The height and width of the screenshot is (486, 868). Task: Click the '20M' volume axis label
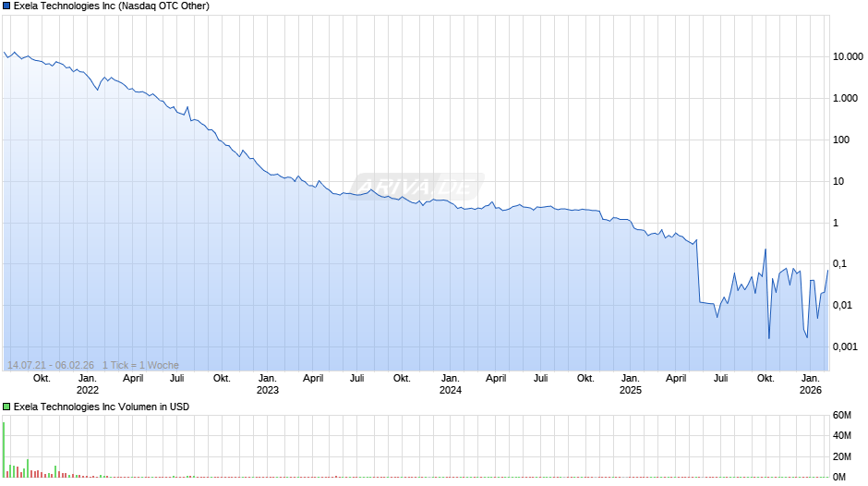click(x=842, y=456)
